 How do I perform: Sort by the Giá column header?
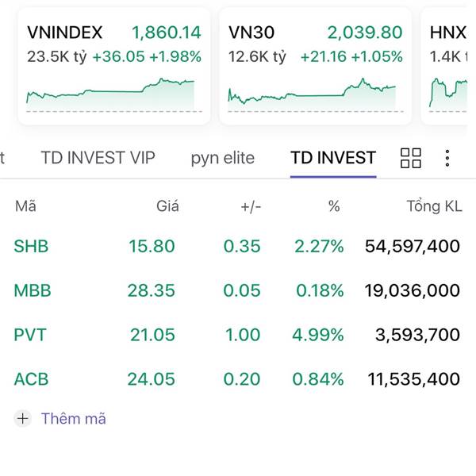point(167,207)
